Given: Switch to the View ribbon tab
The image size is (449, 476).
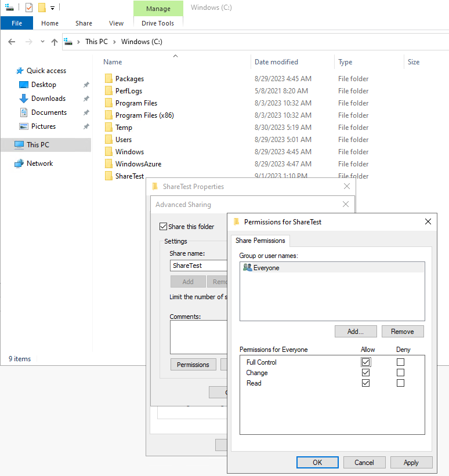Looking at the screenshot, I should pyautogui.click(x=117, y=23).
